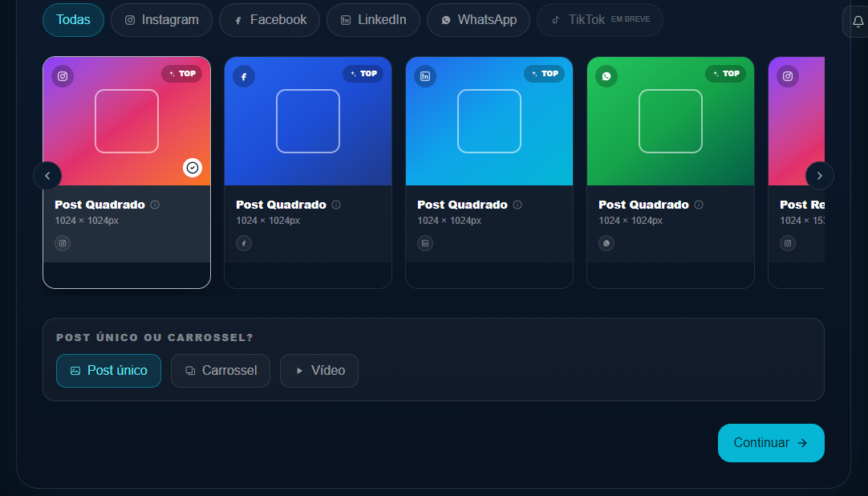Show next cards with right arrow
This screenshot has height=496, width=868.
820,176
